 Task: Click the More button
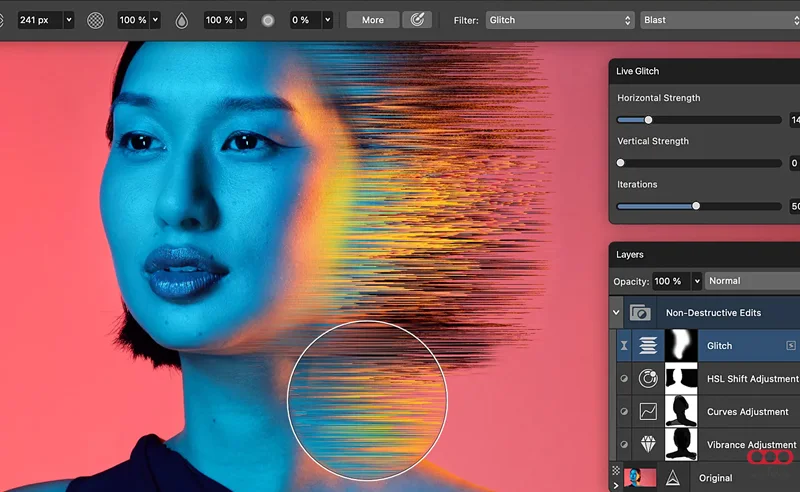coord(372,20)
